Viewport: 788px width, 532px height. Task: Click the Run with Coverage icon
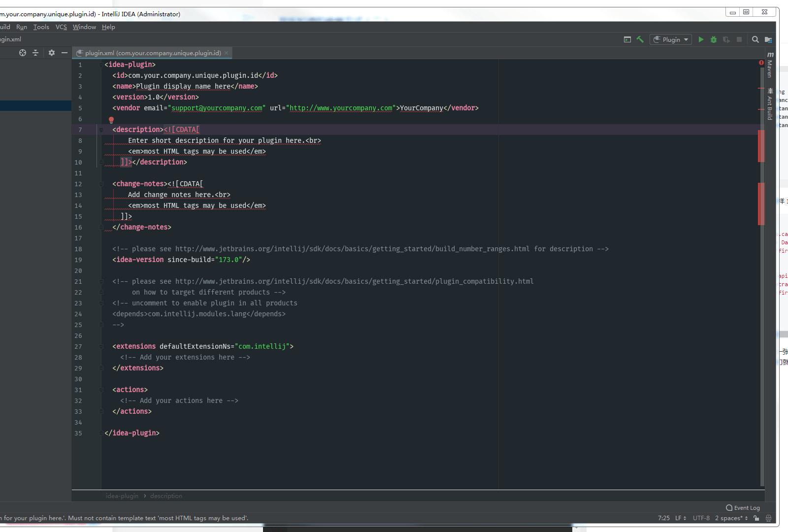(726, 39)
